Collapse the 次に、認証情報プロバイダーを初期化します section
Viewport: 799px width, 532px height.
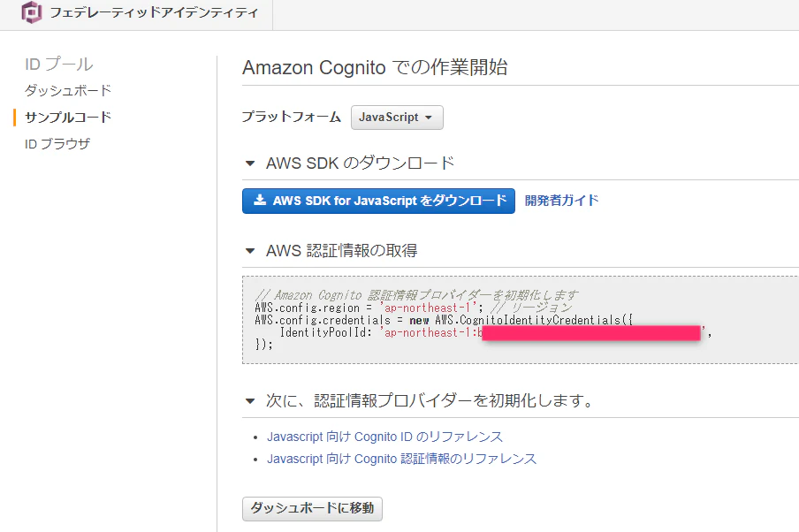(x=249, y=401)
